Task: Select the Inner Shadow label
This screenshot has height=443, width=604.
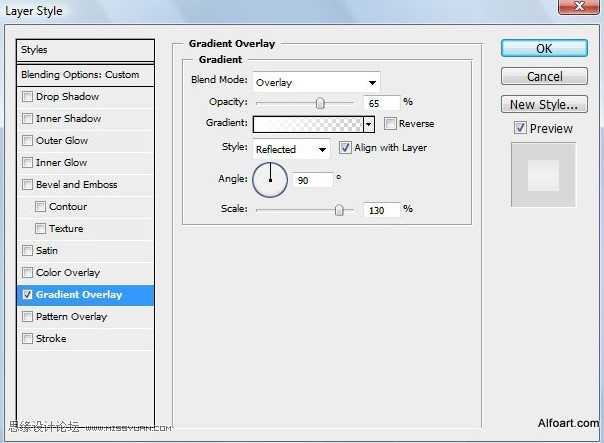Action: [x=69, y=118]
